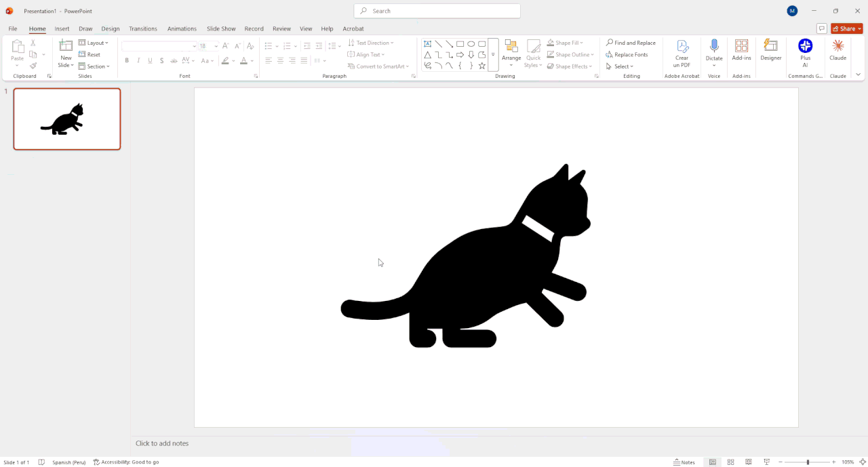Open Quick Styles gallery
Viewport: 868px width, 467px height.
tap(534, 54)
